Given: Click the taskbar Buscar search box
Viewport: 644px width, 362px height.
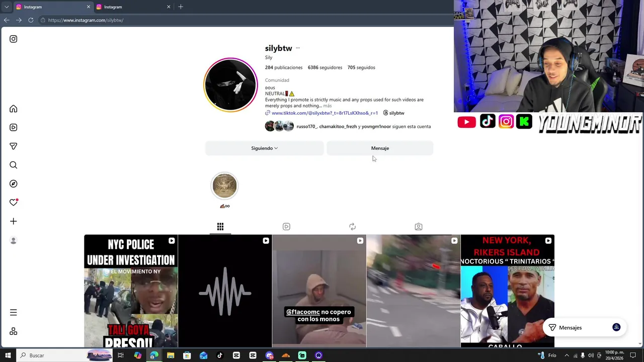Looking at the screenshot, I should click(65, 355).
